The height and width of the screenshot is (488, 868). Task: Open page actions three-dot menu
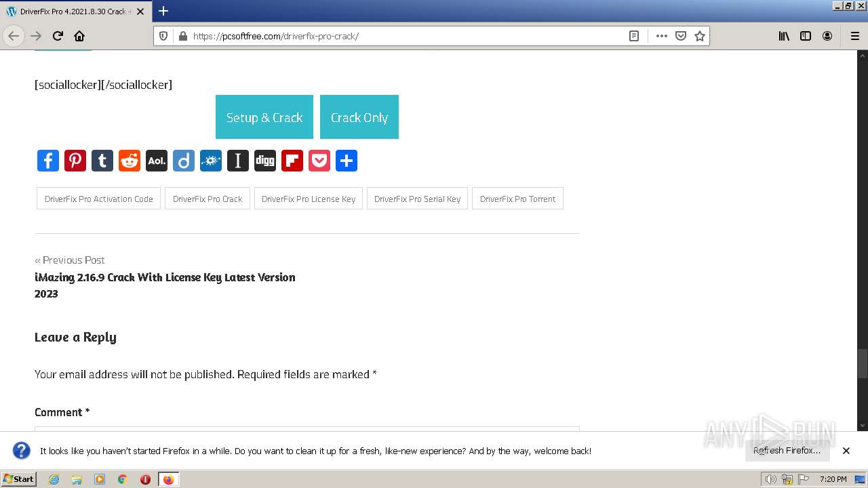point(662,36)
